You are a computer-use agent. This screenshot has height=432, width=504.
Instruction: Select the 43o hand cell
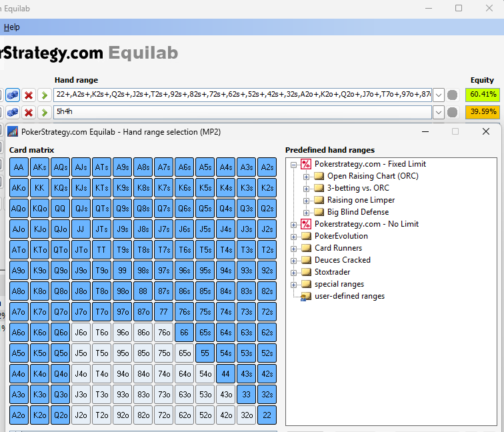click(x=226, y=395)
